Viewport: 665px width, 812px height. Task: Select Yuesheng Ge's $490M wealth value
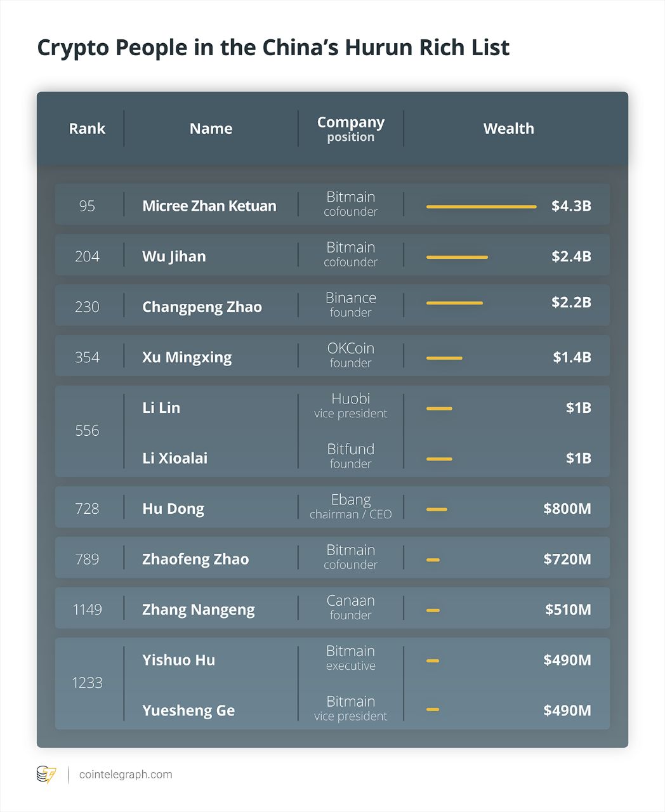[x=567, y=710]
